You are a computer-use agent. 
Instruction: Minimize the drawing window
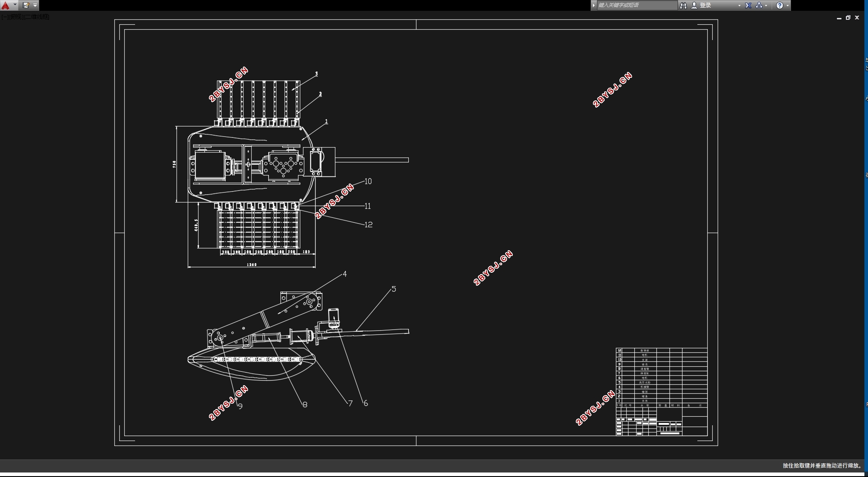click(839, 18)
